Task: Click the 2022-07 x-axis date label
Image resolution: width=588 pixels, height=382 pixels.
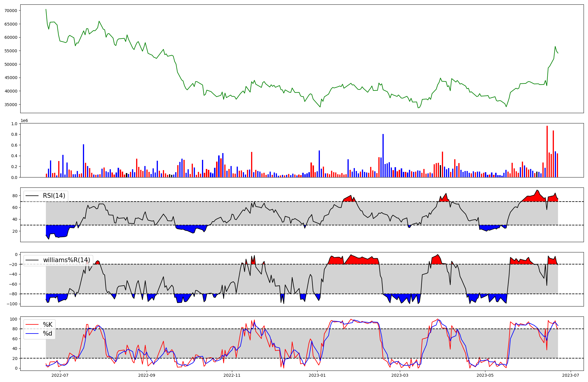Action: (60, 375)
